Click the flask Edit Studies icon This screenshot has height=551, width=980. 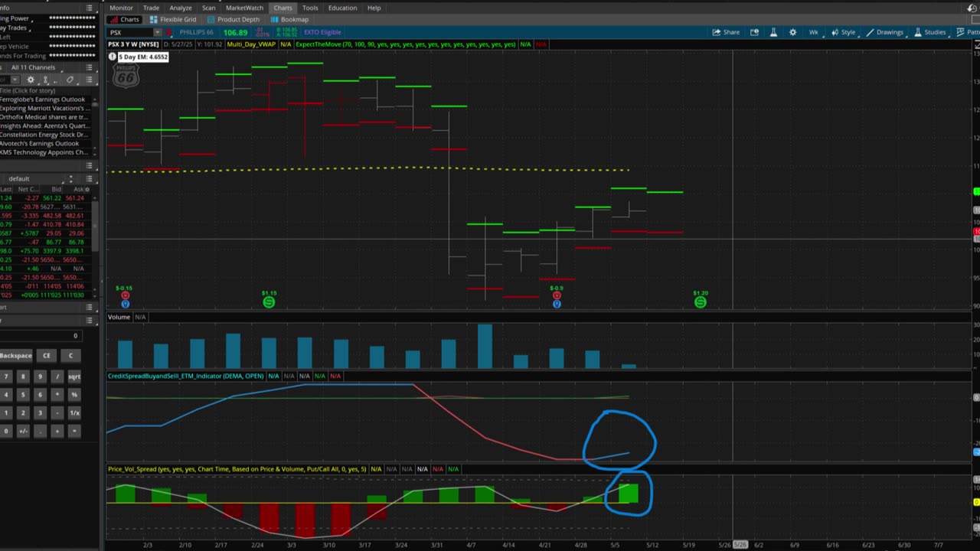[773, 32]
